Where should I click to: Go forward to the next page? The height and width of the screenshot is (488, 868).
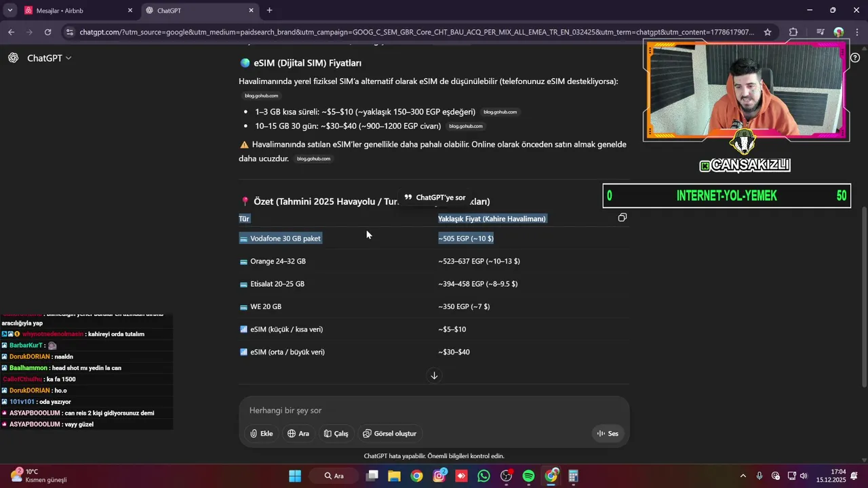pyautogui.click(x=29, y=32)
